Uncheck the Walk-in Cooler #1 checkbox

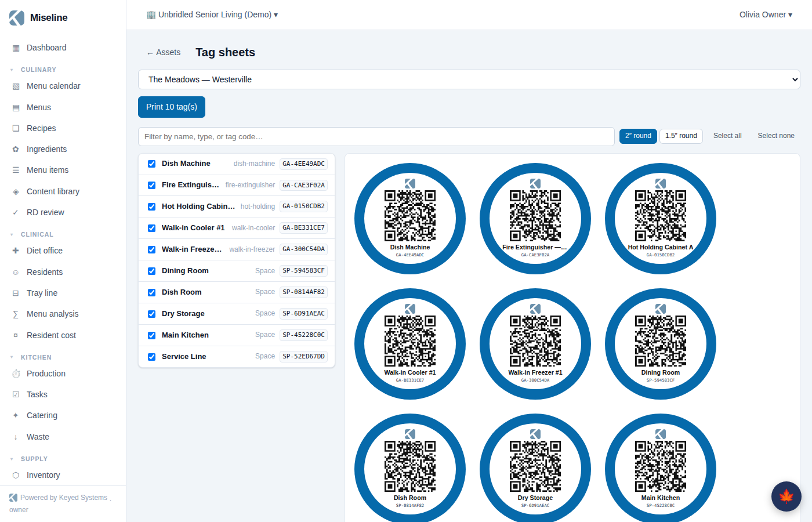coord(151,229)
